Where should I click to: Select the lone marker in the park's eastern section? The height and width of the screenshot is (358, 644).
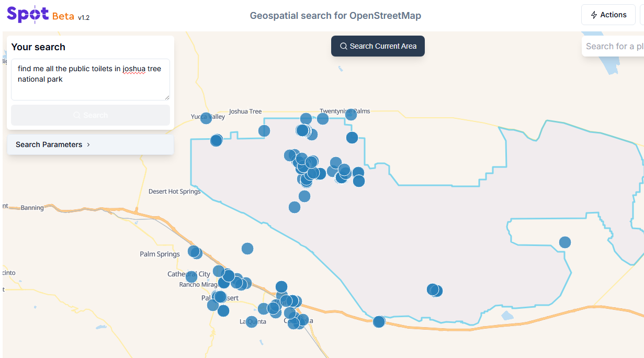pos(565,242)
